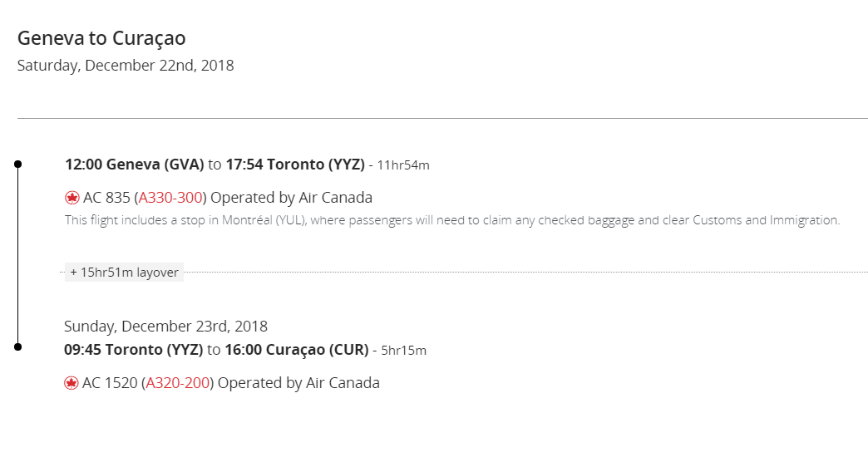The height and width of the screenshot is (457, 868).
Task: Click the 09:45 Toronto (YYZ) departure text
Action: click(x=133, y=350)
